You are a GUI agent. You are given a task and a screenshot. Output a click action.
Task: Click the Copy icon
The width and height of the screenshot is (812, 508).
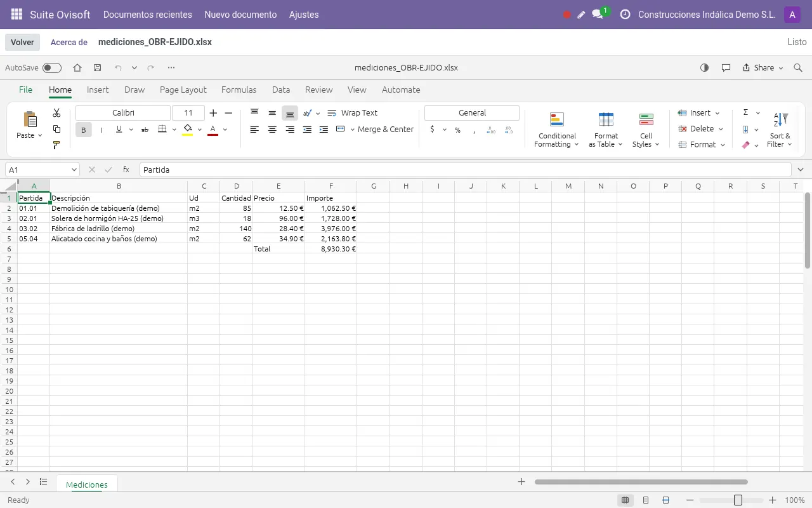[x=56, y=129]
